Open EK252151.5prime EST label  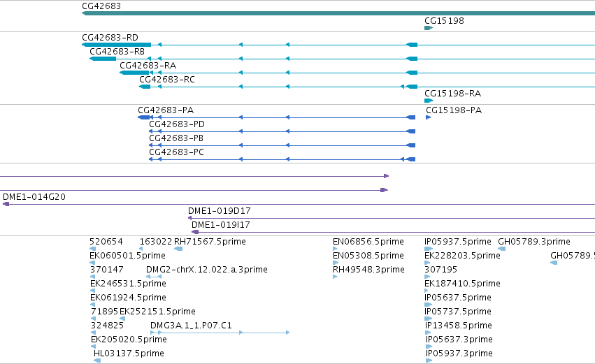click(157, 312)
